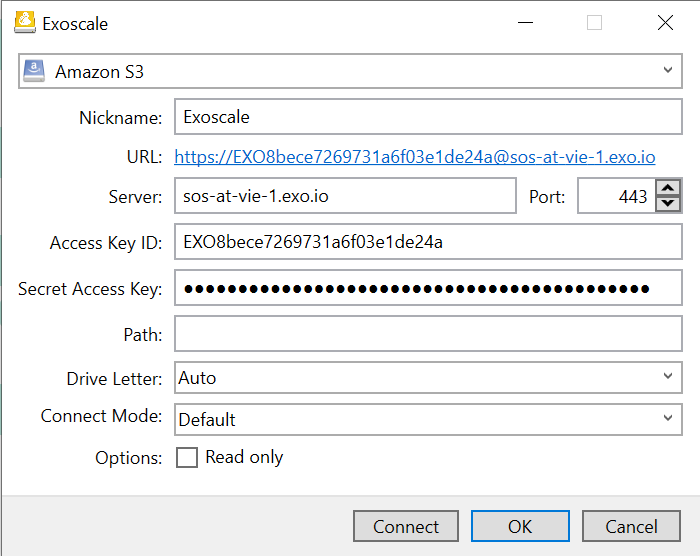Screen dimensions: 700x556
Task: Open the Connect Mode dropdown
Action: click(667, 419)
